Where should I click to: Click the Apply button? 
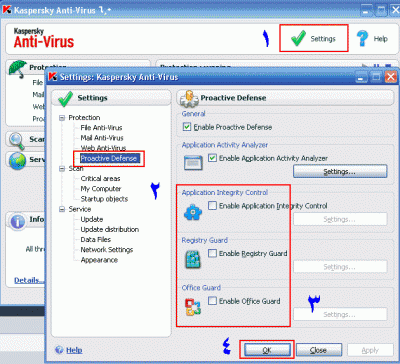(x=370, y=350)
